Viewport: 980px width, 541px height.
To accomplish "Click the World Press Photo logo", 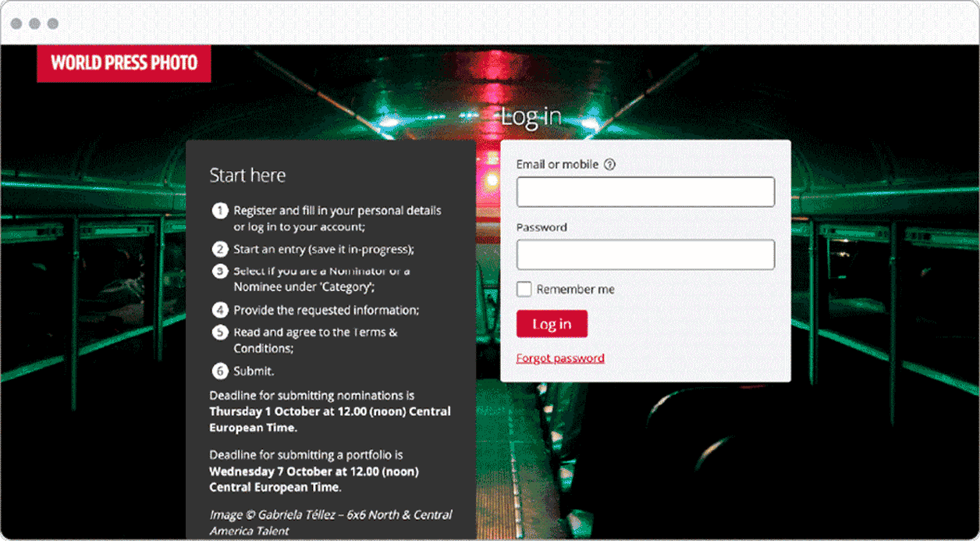I will pos(123,65).
